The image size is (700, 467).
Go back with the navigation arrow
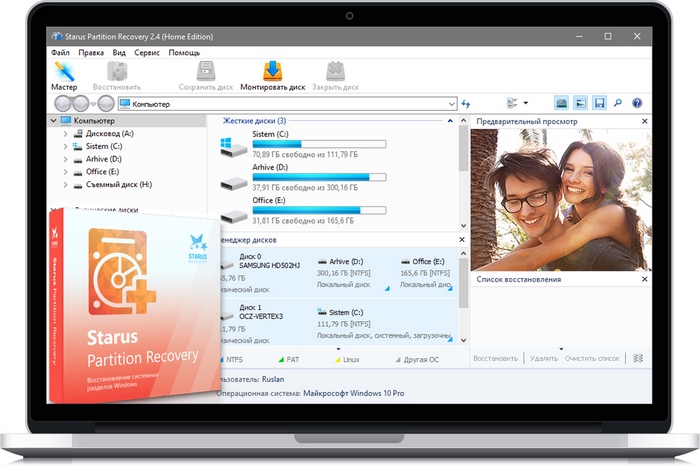[63, 104]
